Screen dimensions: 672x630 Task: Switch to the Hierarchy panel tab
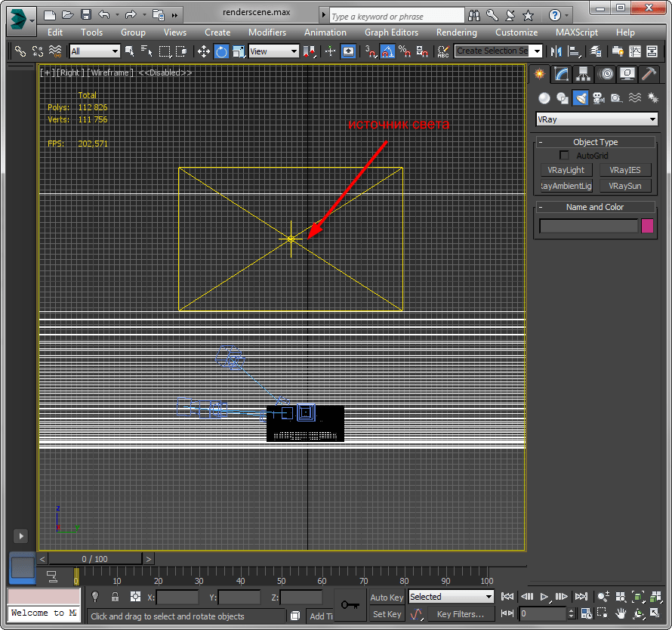pos(583,73)
